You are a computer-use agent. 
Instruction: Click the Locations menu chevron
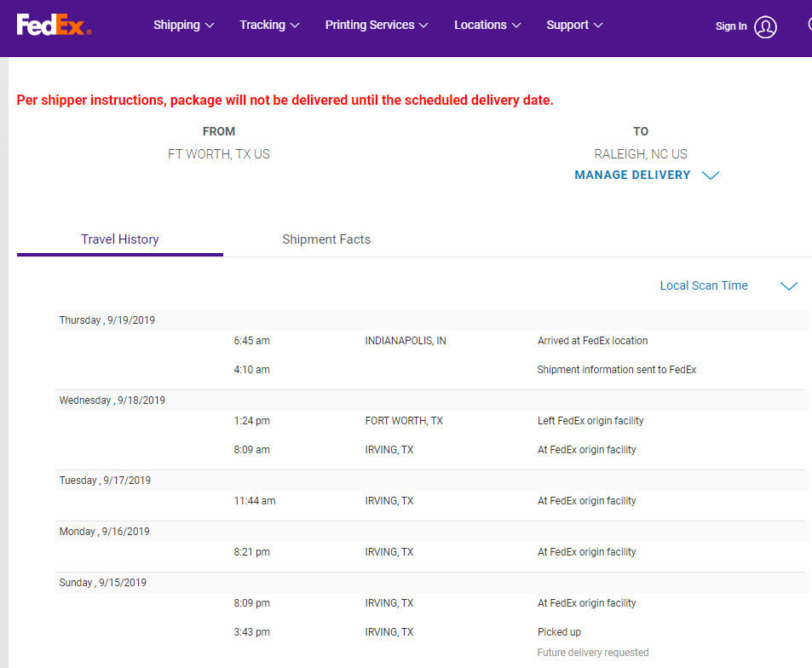click(x=516, y=26)
